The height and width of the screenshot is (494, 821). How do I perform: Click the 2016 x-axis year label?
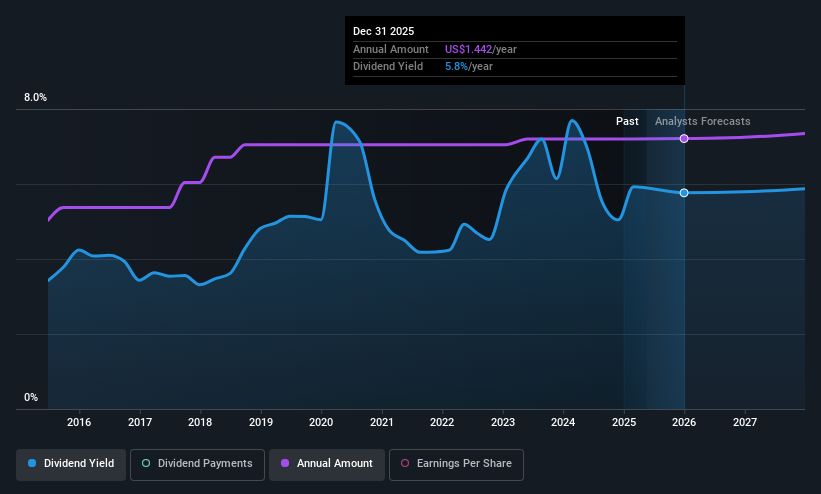click(x=79, y=422)
